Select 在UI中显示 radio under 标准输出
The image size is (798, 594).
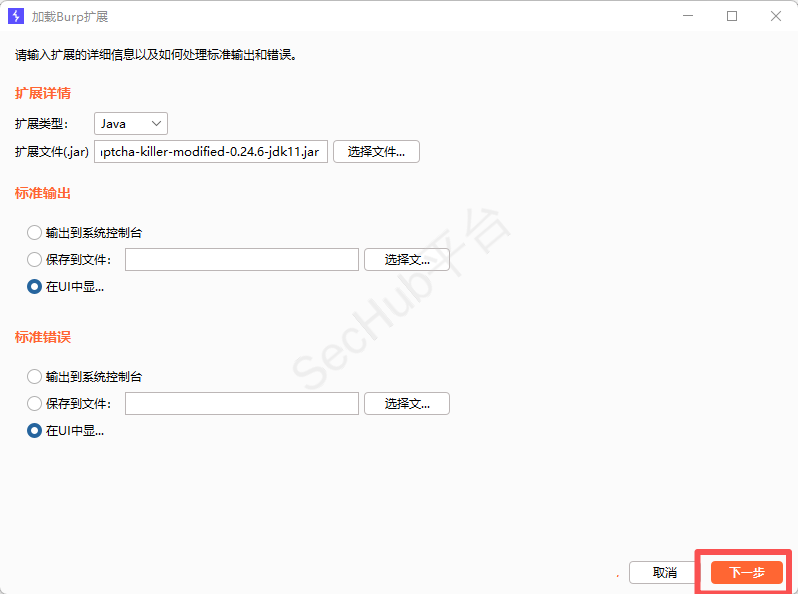(x=35, y=287)
